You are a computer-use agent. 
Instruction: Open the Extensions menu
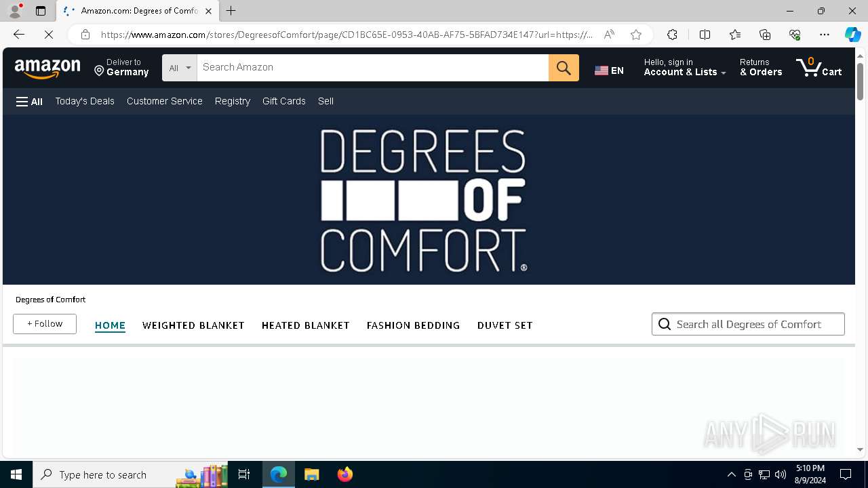(672, 35)
